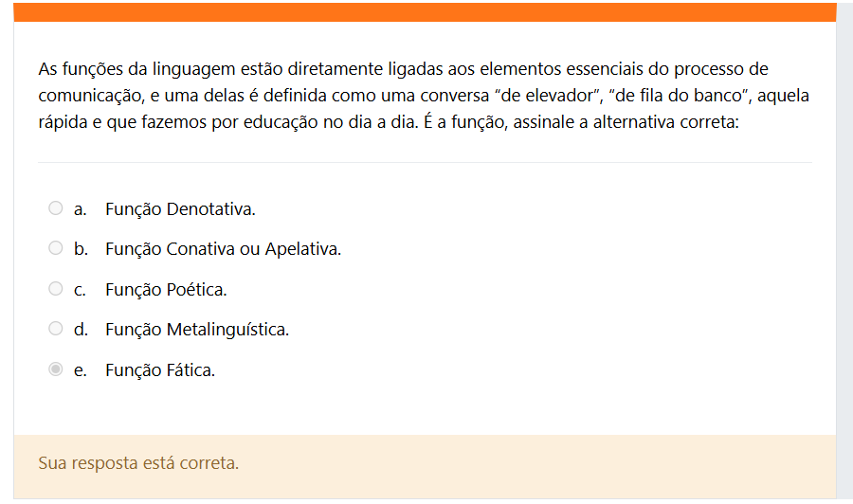Screen dimensions: 853x504
Task: Click the question paragraph about funções da linguagem
Action: [x=424, y=96]
